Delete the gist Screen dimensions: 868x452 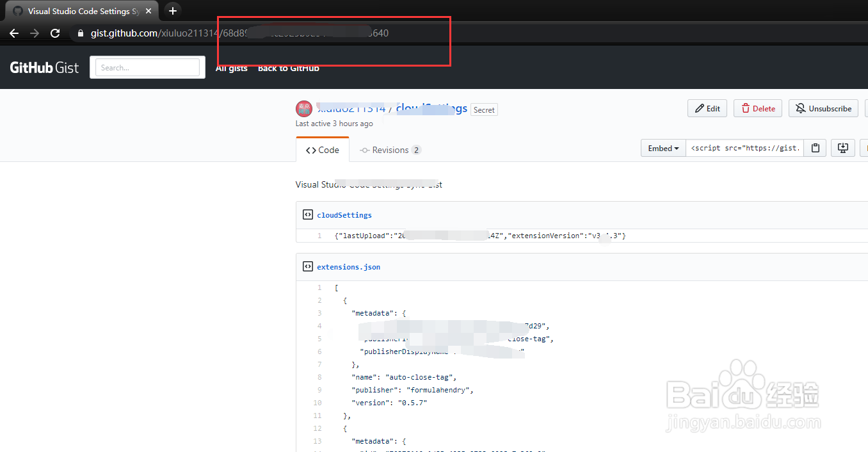(758, 109)
